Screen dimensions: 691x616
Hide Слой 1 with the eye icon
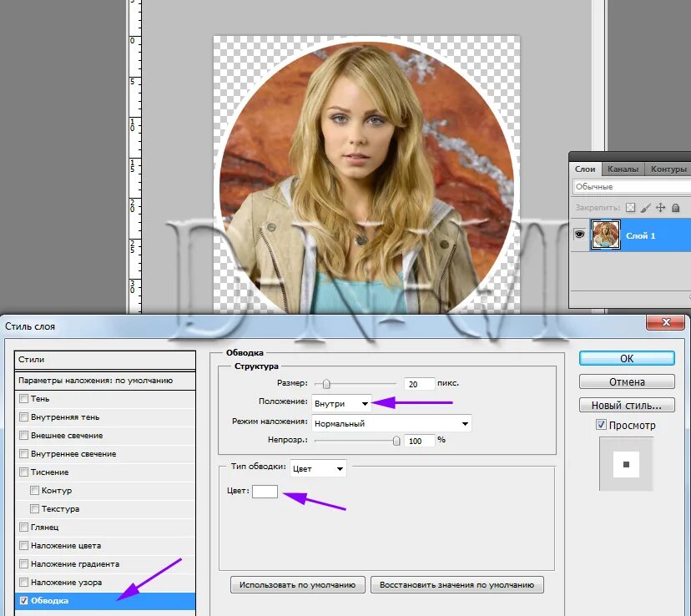coord(579,235)
